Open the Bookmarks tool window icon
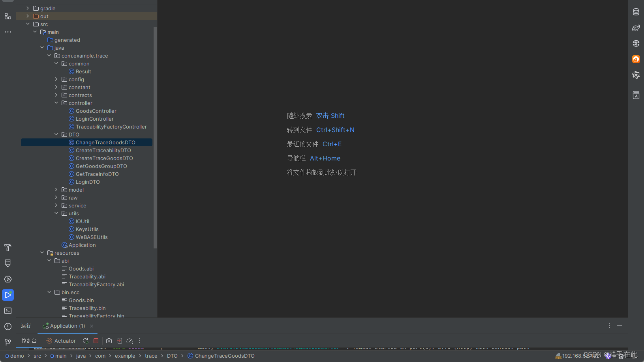The width and height of the screenshot is (644, 362). click(8, 263)
